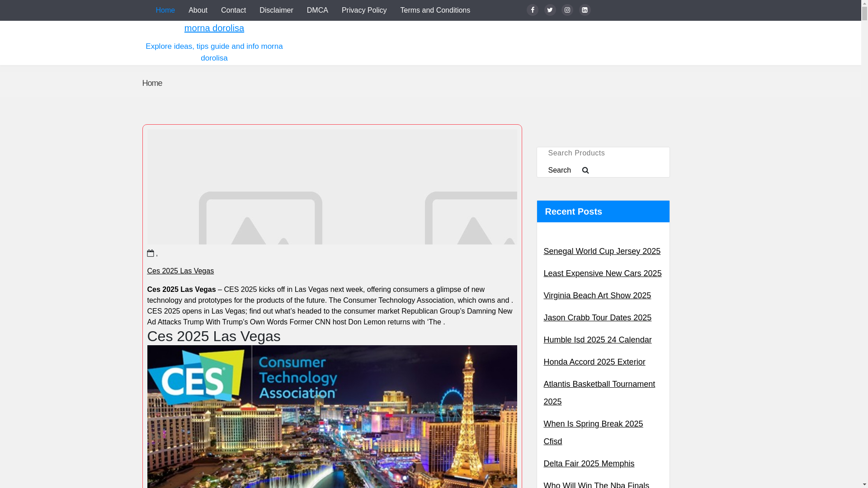Click the image placeholder at top of post
The width and height of the screenshot is (868, 488).
pyautogui.click(x=332, y=187)
